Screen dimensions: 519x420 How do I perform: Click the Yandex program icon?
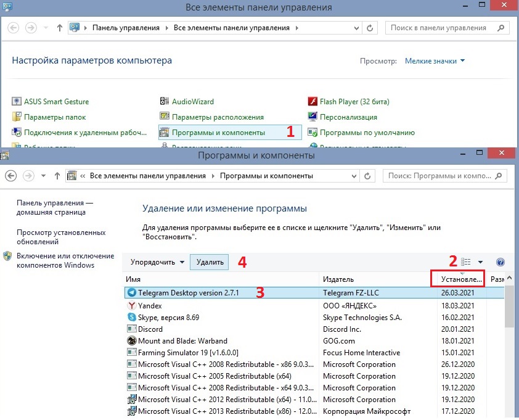(x=132, y=305)
